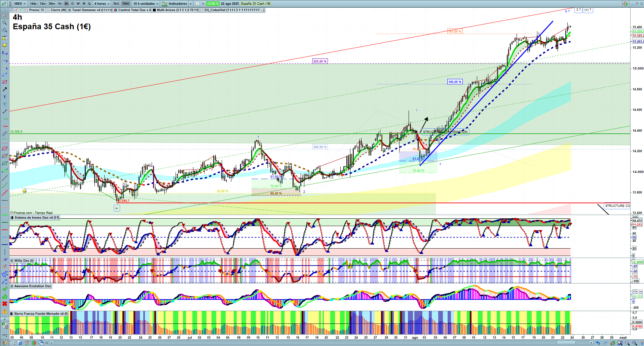
Task: Toggle the Precio checkbox
Action: (27, 10)
